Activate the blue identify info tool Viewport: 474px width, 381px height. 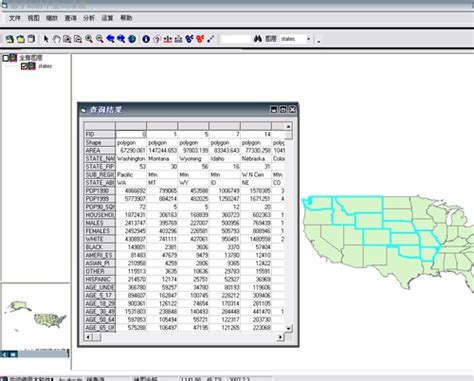click(x=146, y=39)
